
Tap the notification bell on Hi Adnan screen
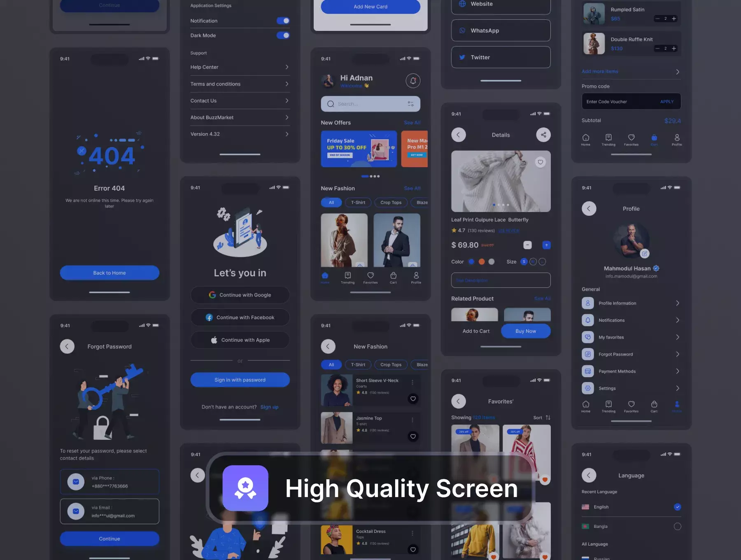(x=413, y=81)
